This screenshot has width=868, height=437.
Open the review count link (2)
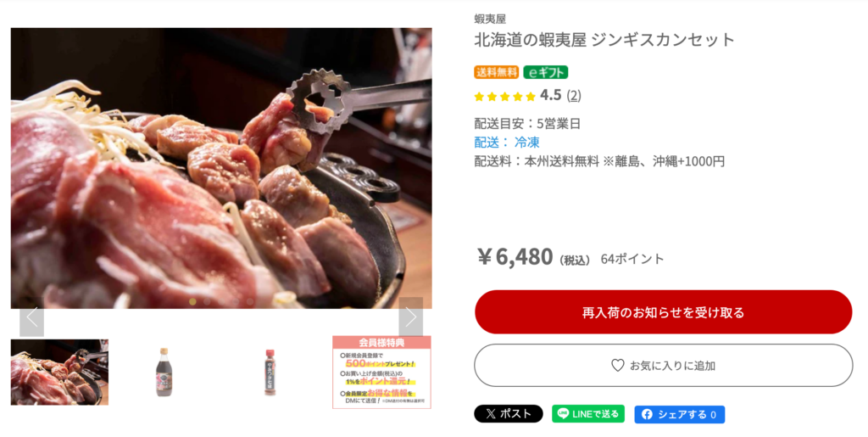coord(574,96)
